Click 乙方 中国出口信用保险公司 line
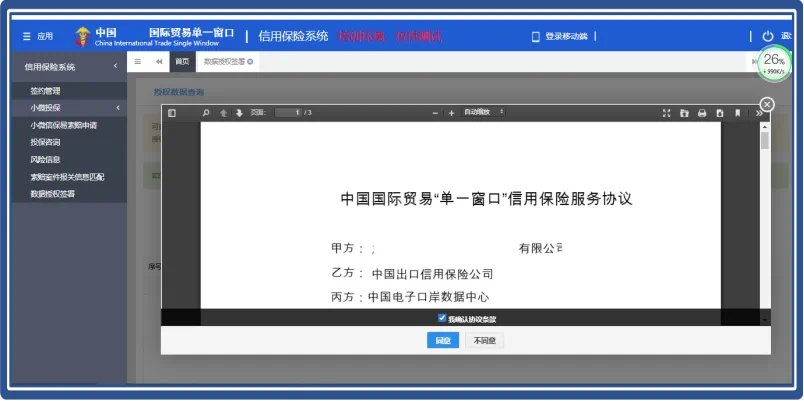 point(412,274)
